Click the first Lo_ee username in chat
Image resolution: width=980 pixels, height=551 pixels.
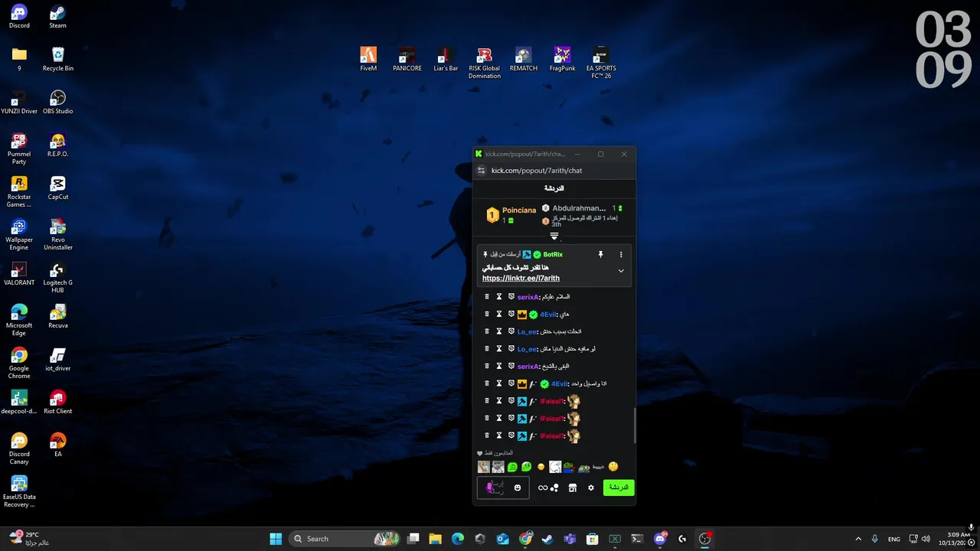point(528,332)
